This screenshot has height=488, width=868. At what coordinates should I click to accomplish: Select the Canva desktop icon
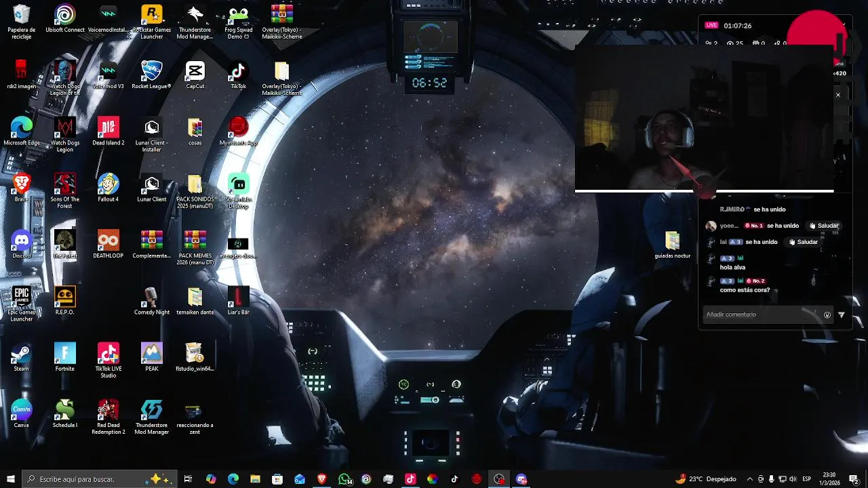point(22,413)
